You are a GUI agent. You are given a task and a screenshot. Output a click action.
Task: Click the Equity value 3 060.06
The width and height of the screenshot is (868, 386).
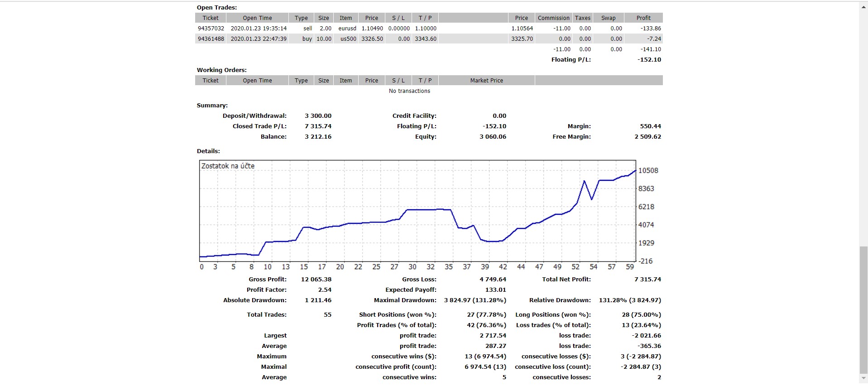click(493, 137)
